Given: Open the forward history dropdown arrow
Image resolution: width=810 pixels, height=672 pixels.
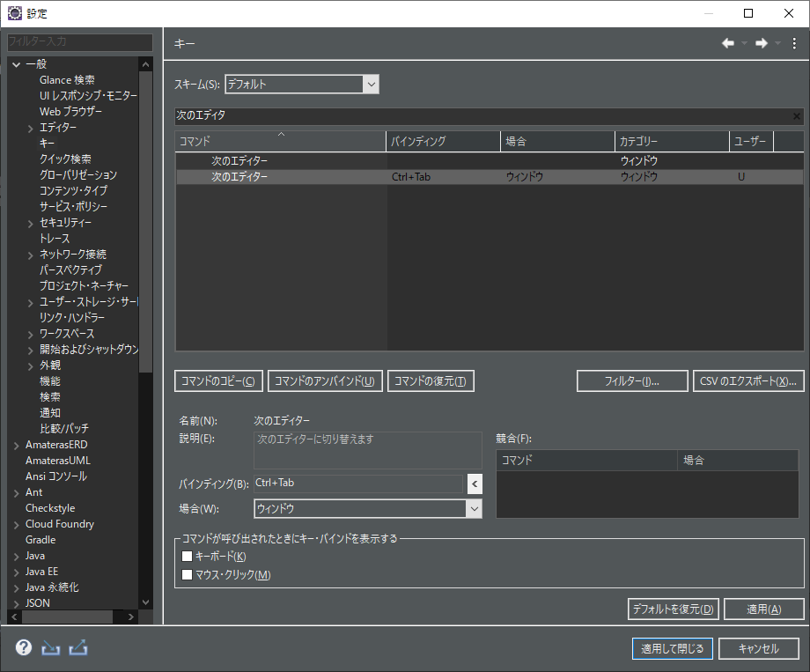Looking at the screenshot, I should (777, 43).
